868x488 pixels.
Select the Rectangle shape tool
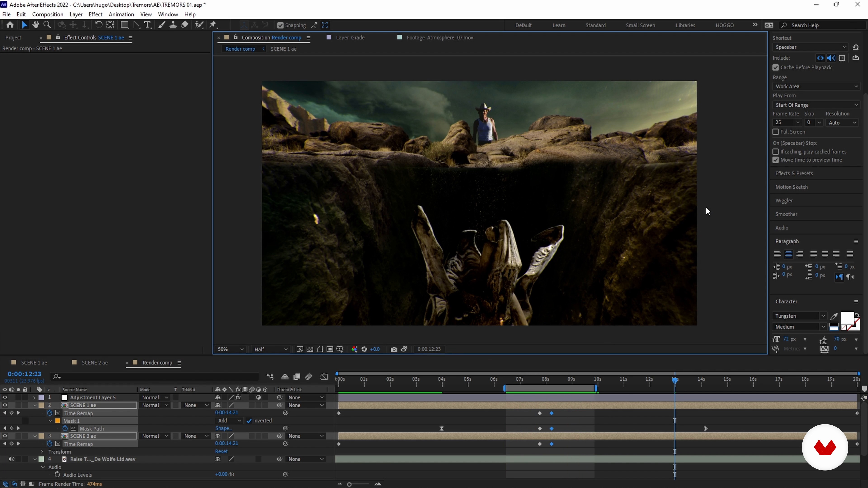(x=124, y=25)
